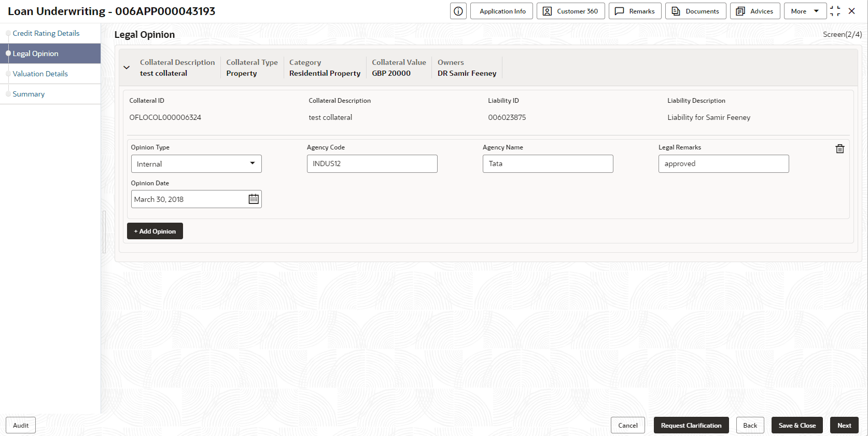Click Save & Close button
Screen dimensions: 868x436
pyautogui.click(x=797, y=425)
